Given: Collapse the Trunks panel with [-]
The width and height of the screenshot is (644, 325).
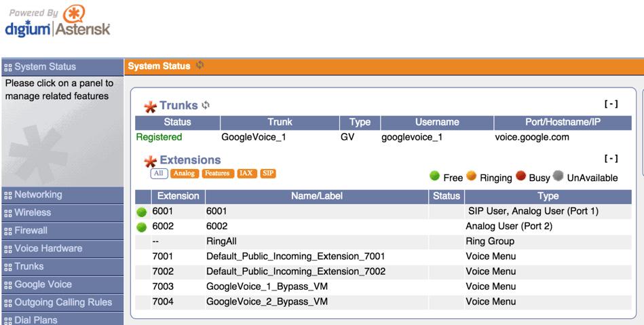Looking at the screenshot, I should (x=611, y=104).
